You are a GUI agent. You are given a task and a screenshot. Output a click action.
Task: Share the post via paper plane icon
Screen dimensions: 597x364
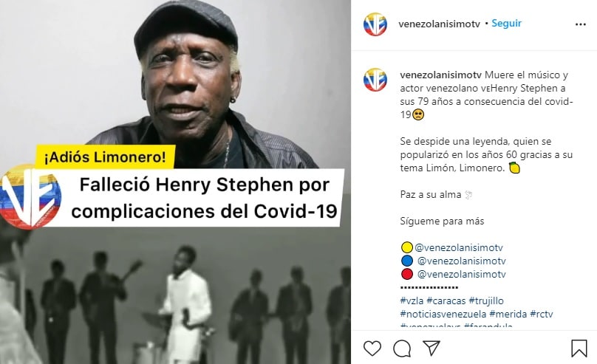(431, 348)
